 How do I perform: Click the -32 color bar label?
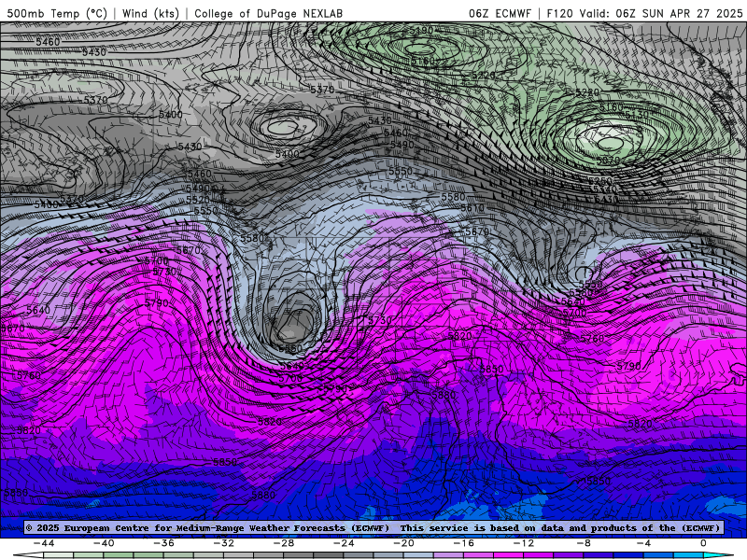[224, 543]
